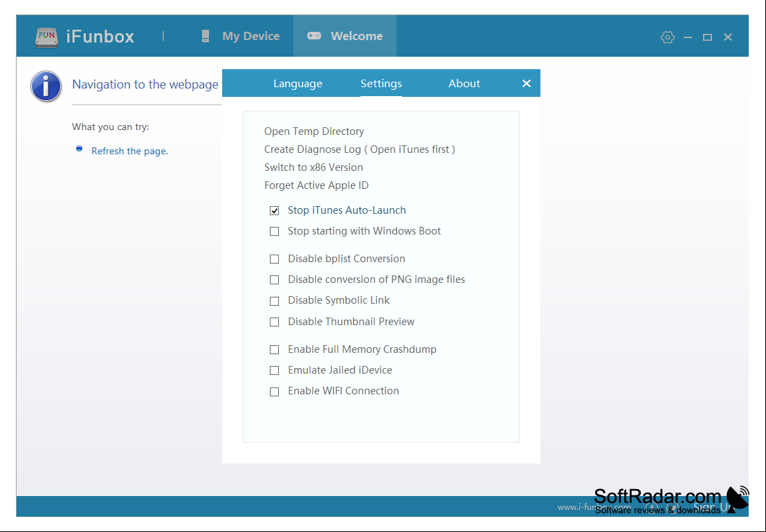Tick Enable WIFI Connection checkbox
The width and height of the screenshot is (766, 532).
[275, 392]
